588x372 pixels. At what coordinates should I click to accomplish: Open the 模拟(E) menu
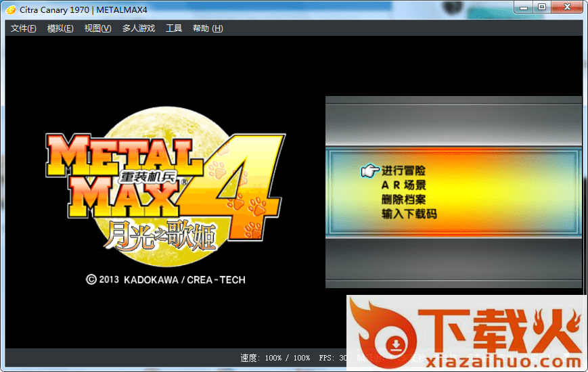(60, 28)
